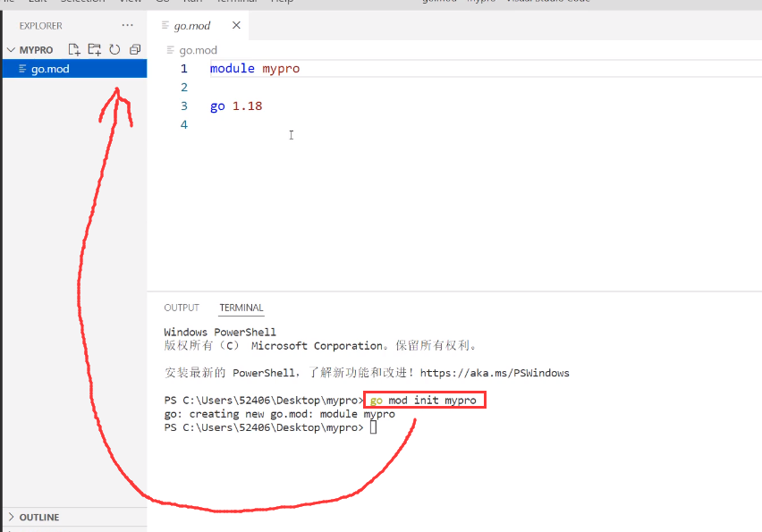Open the aka.ms/PSWindows link in terminal
Viewport: 762px width, 532px height.
click(495, 373)
